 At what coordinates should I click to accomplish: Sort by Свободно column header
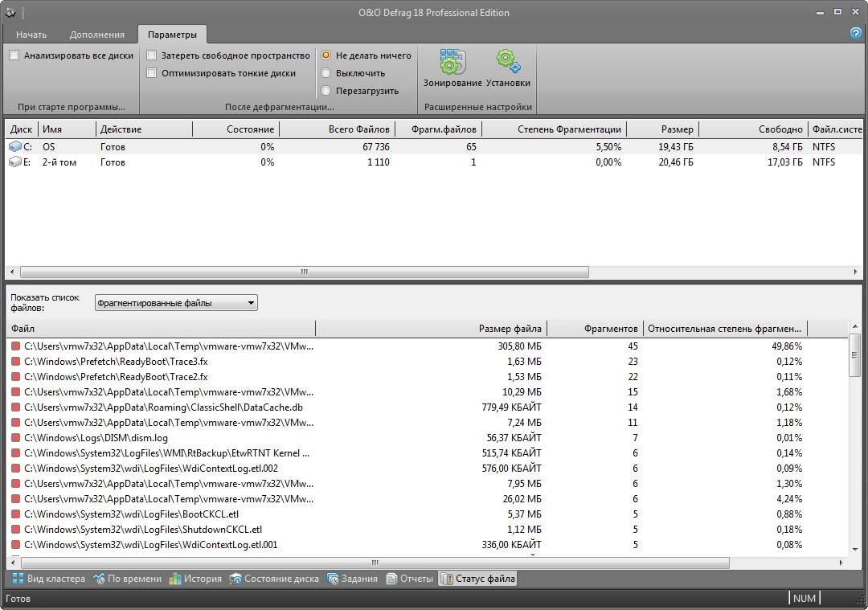(x=753, y=129)
